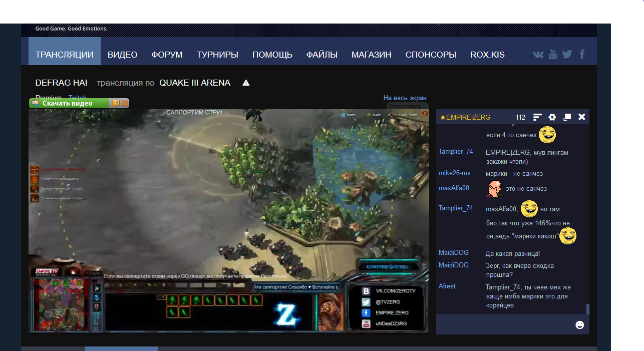Open the МАГАЗИН menu item
This screenshot has width=644, height=351.
tap(372, 55)
